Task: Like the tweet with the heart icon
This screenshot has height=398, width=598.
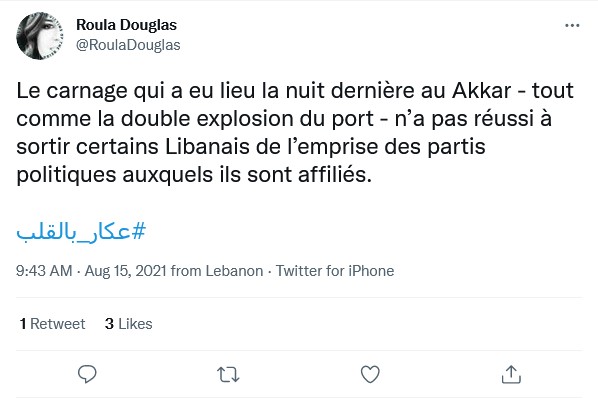Action: coord(370,374)
